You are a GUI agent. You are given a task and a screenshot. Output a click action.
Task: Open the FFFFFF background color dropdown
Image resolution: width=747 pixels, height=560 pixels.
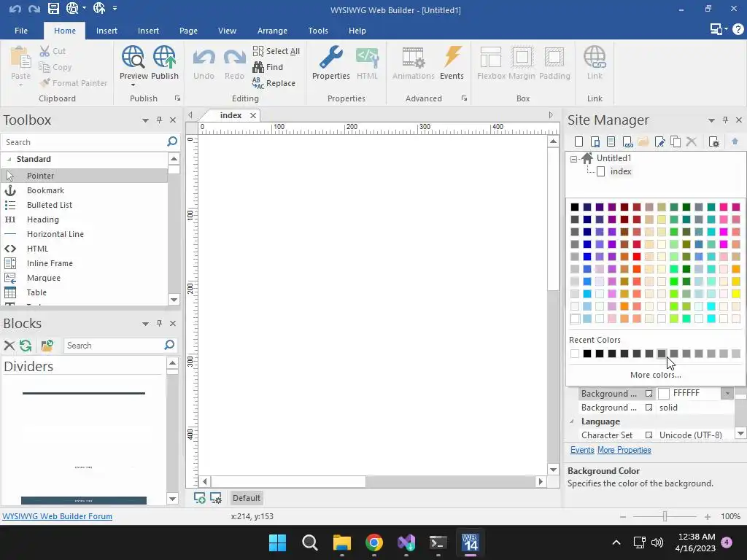727,393
